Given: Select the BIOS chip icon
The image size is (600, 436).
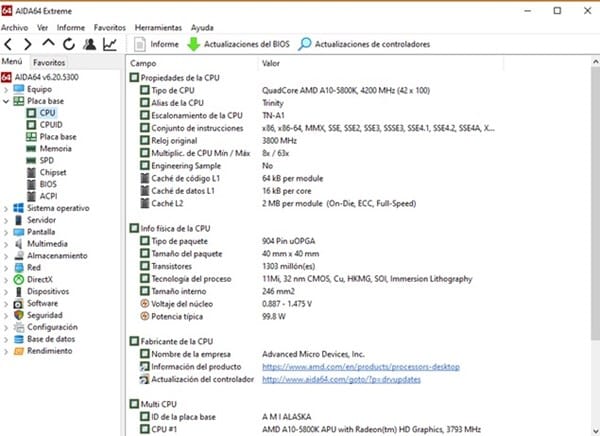Looking at the screenshot, I should coord(31,184).
